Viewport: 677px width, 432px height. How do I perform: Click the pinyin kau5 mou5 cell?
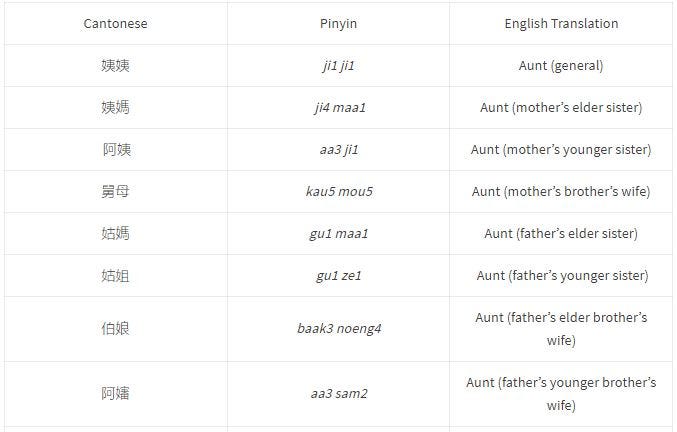338,192
